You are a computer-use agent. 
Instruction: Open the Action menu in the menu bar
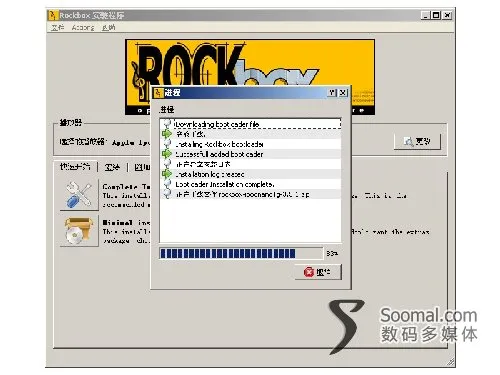[83, 27]
